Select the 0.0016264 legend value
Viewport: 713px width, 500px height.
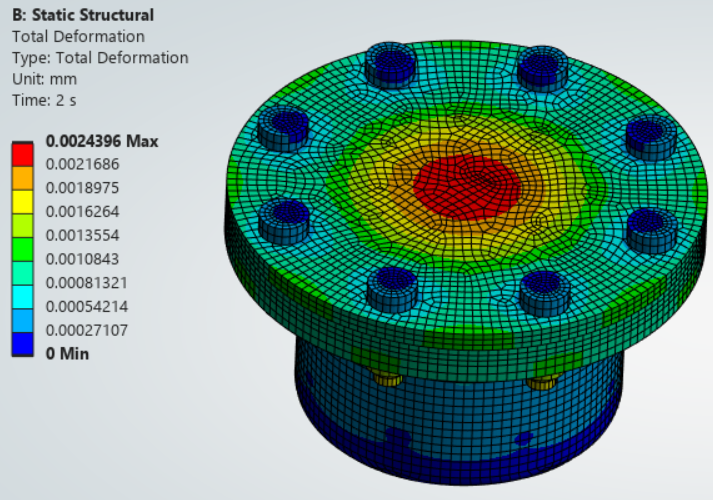coord(82,211)
